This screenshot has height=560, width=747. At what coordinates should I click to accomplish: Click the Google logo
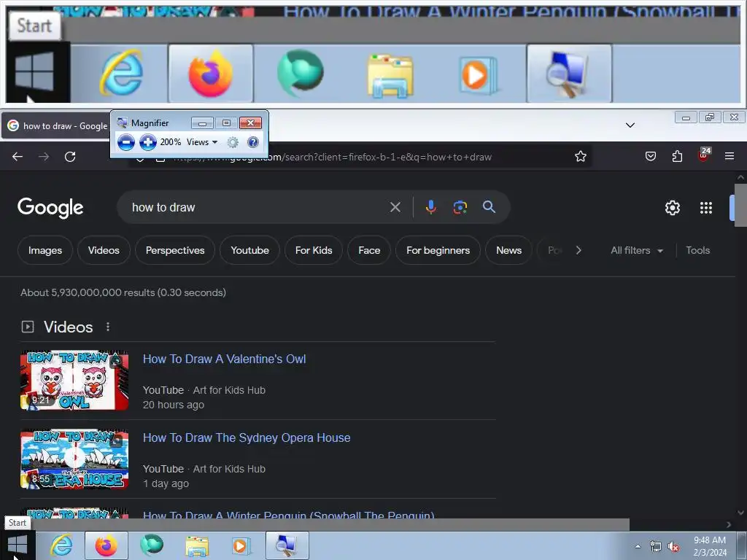tap(50, 208)
